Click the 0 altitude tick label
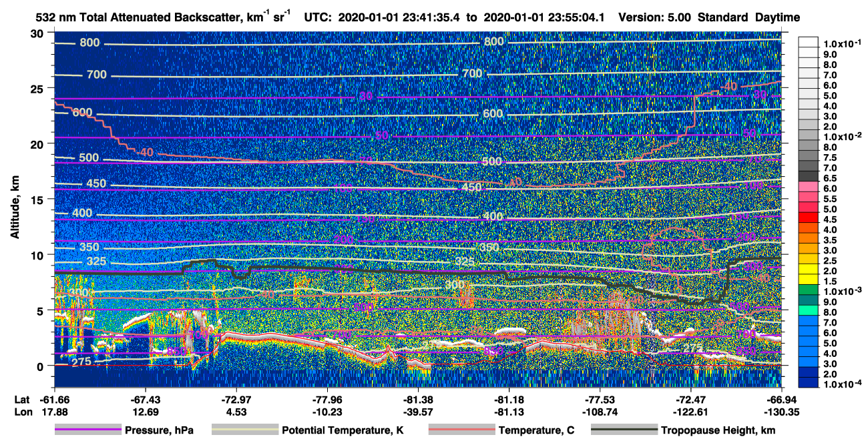The height and width of the screenshot is (445, 868). (x=41, y=366)
